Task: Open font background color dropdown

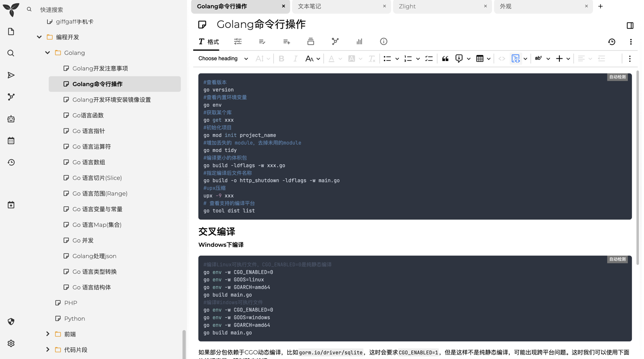Action: click(355, 59)
